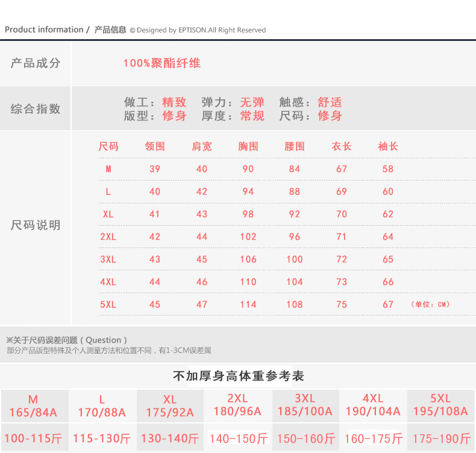Click the 袖长 column header
Image resolution: width=476 pixels, height=453 pixels.
click(x=387, y=146)
